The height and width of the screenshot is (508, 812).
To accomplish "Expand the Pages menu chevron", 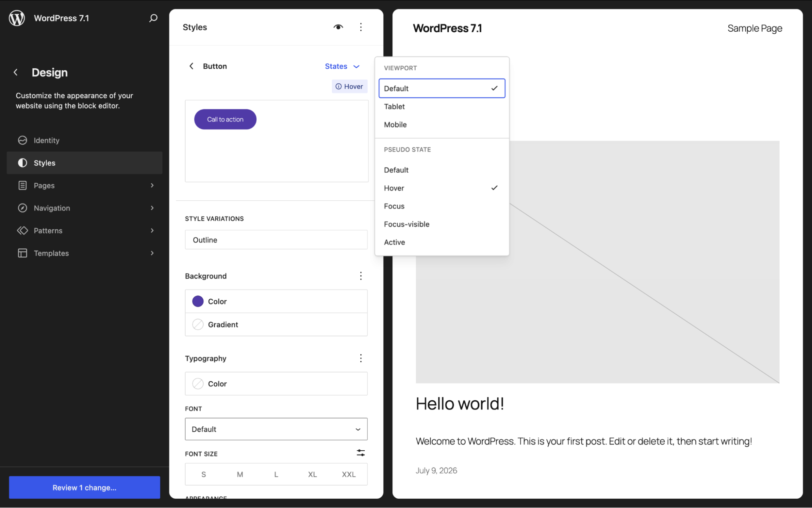I will [152, 185].
